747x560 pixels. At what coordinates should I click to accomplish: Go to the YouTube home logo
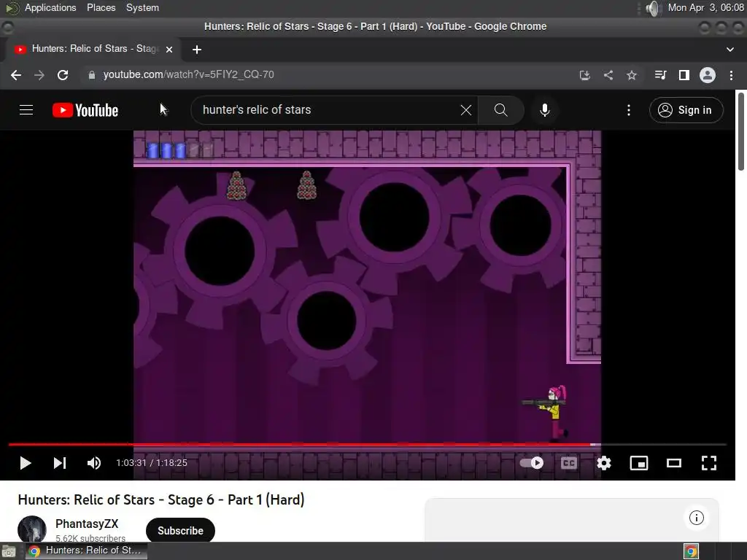pyautogui.click(x=85, y=110)
